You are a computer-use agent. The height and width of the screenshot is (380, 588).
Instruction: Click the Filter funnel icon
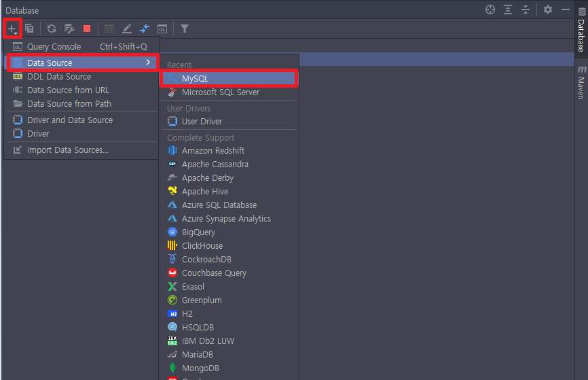click(x=185, y=29)
